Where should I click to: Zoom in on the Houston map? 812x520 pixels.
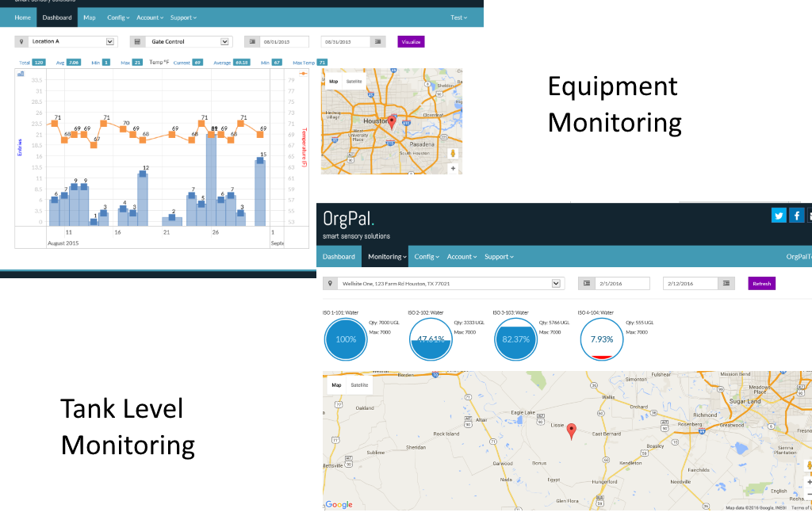pyautogui.click(x=453, y=168)
